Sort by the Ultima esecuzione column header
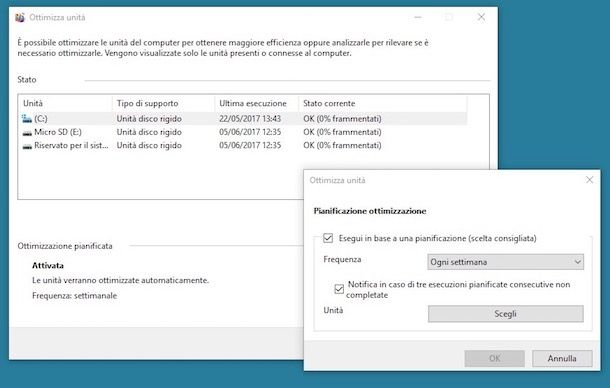 257,104
